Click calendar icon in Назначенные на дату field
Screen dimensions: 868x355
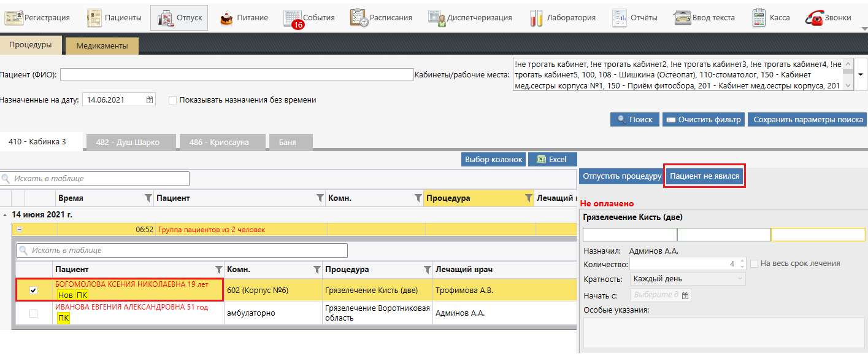(150, 99)
